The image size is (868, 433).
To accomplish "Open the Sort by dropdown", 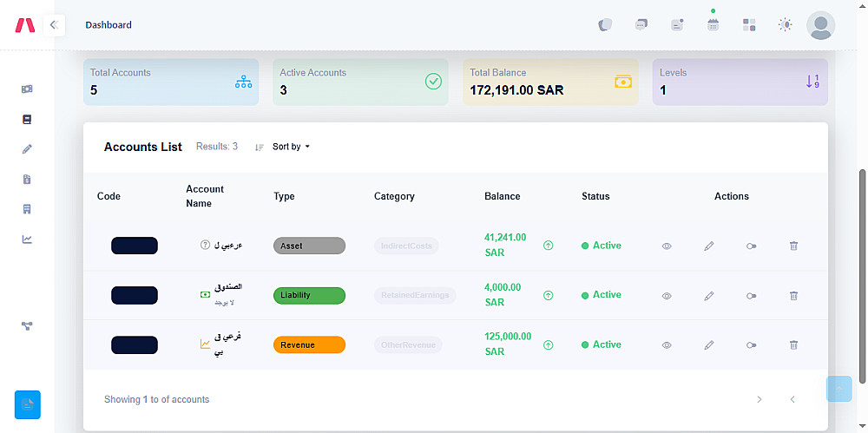I will point(291,148).
